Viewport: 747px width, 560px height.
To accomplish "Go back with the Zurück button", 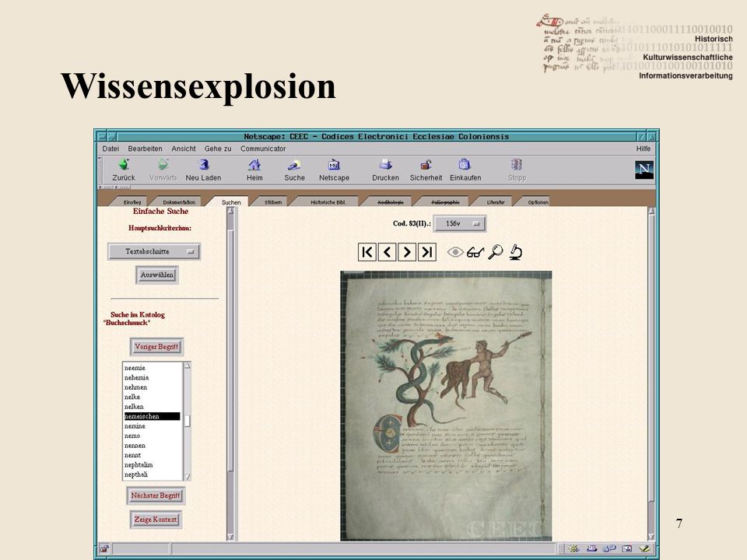I will pos(124,170).
